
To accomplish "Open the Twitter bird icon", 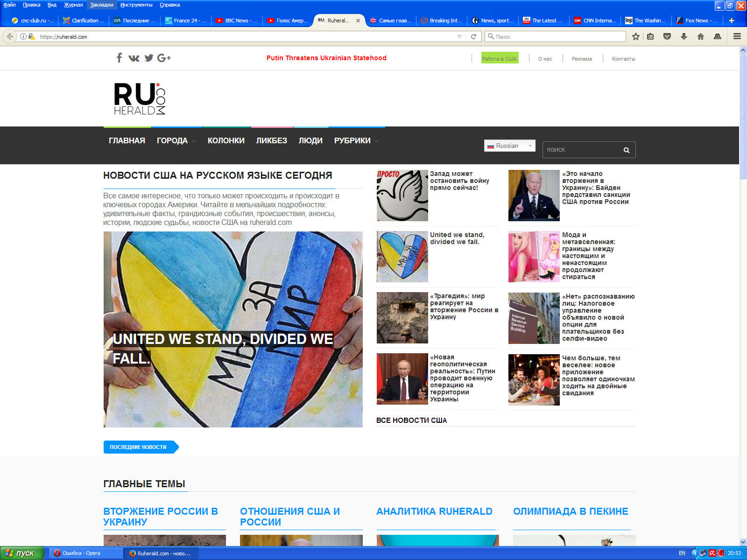I will [x=149, y=58].
